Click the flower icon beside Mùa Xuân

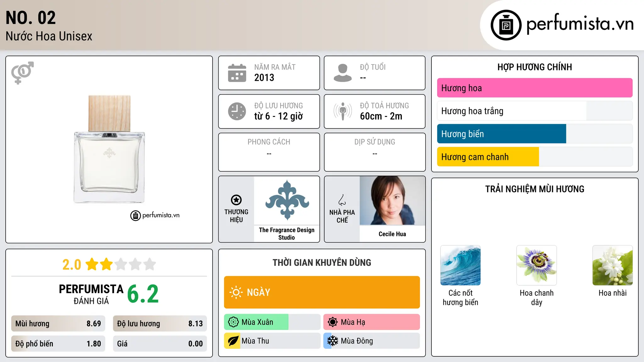[x=233, y=322]
